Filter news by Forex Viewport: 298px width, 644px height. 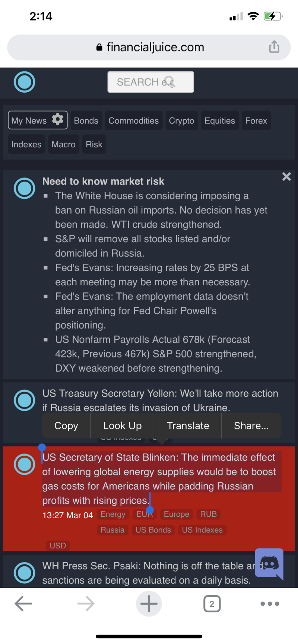[256, 121]
